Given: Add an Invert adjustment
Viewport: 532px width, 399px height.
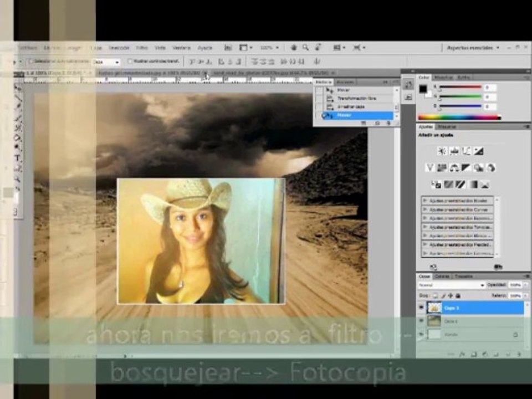Looking at the screenshot, I should 436,184.
